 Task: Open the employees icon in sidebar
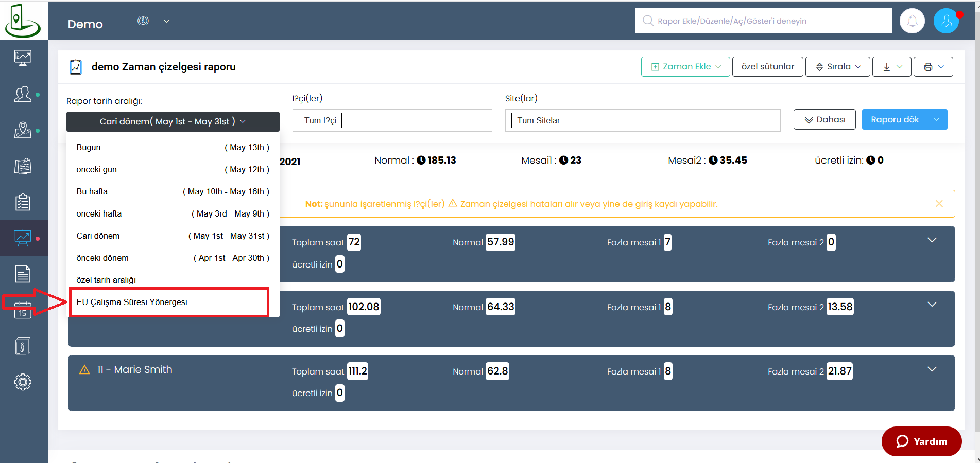(x=23, y=94)
